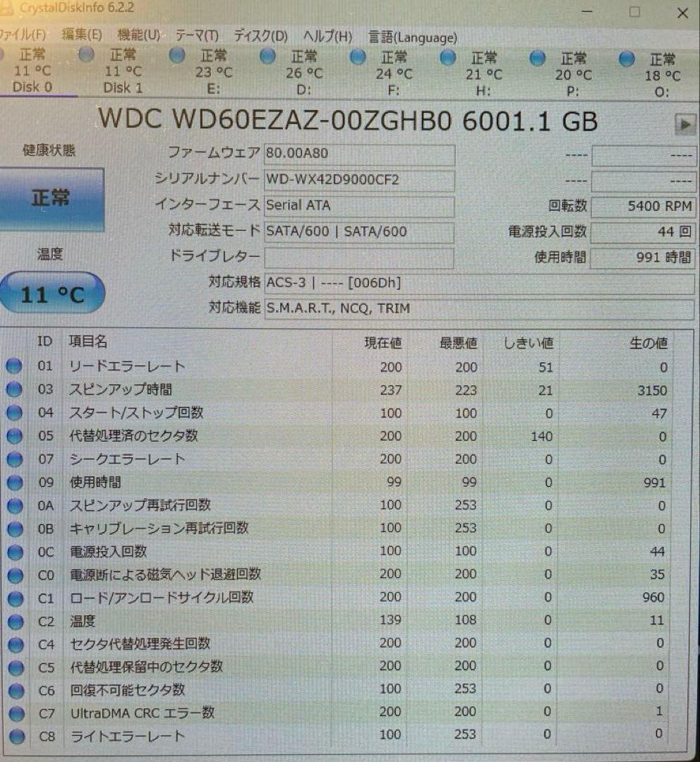Click status icon for C4 セクタ代替処理発生回数
This screenshot has height=762, width=700.
pyautogui.click(x=16, y=644)
